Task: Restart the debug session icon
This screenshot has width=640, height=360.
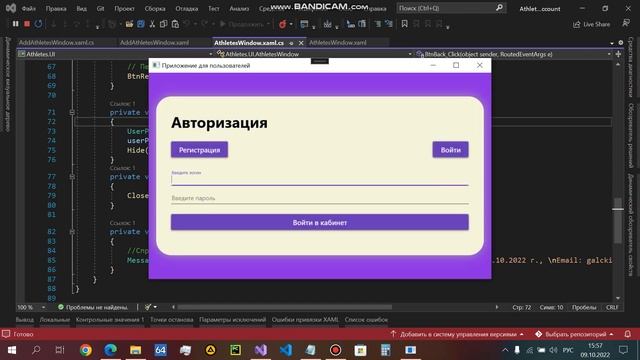Action: (38, 24)
